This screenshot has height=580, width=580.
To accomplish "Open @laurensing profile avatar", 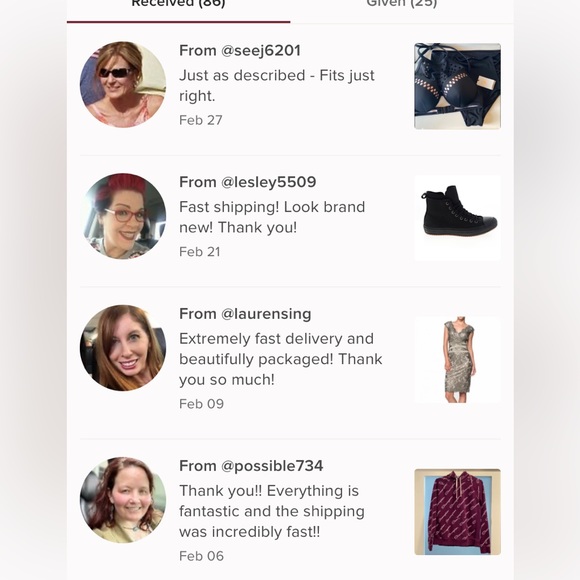I will pos(123,348).
